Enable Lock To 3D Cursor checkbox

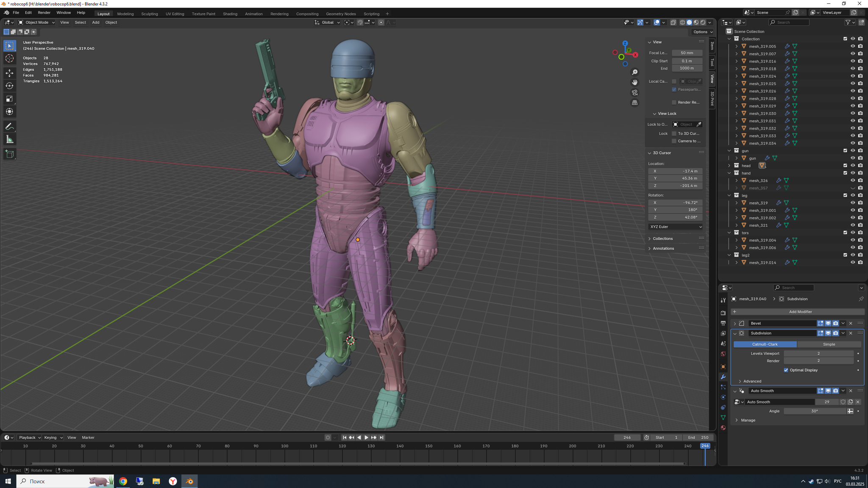pyautogui.click(x=674, y=133)
